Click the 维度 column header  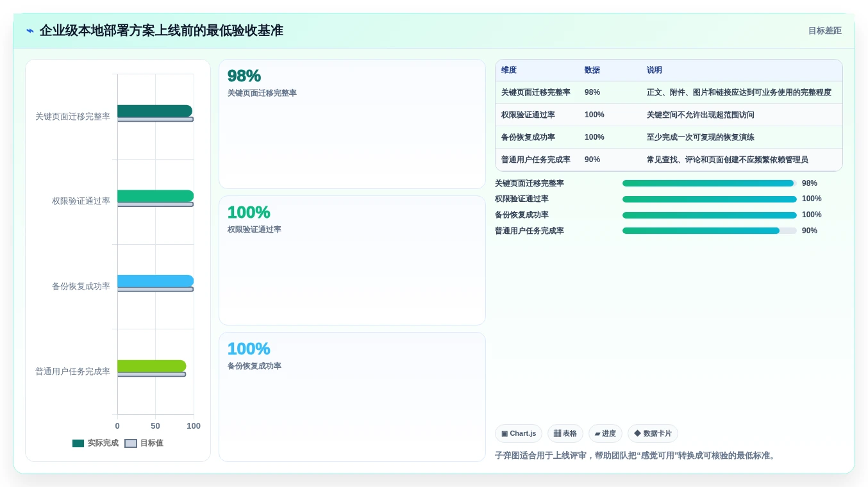point(509,70)
